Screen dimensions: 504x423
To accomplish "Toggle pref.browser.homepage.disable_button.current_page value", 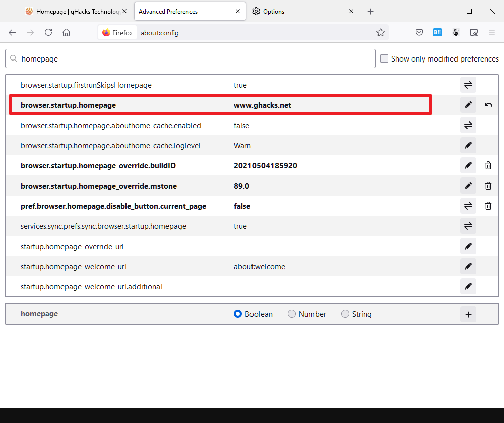I will coord(468,206).
